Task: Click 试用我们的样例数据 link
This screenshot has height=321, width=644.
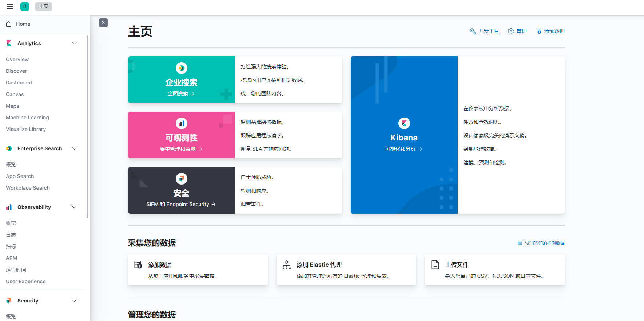Action: [x=541, y=243]
